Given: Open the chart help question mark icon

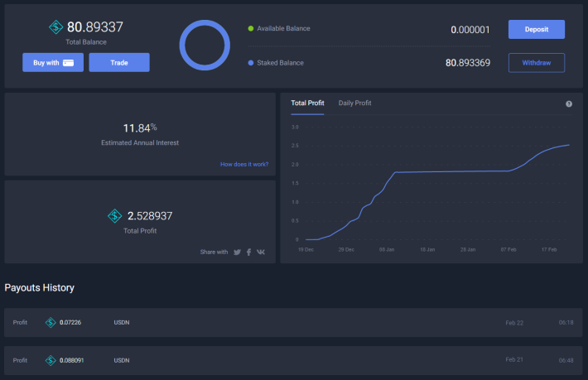Looking at the screenshot, I should click(569, 103).
